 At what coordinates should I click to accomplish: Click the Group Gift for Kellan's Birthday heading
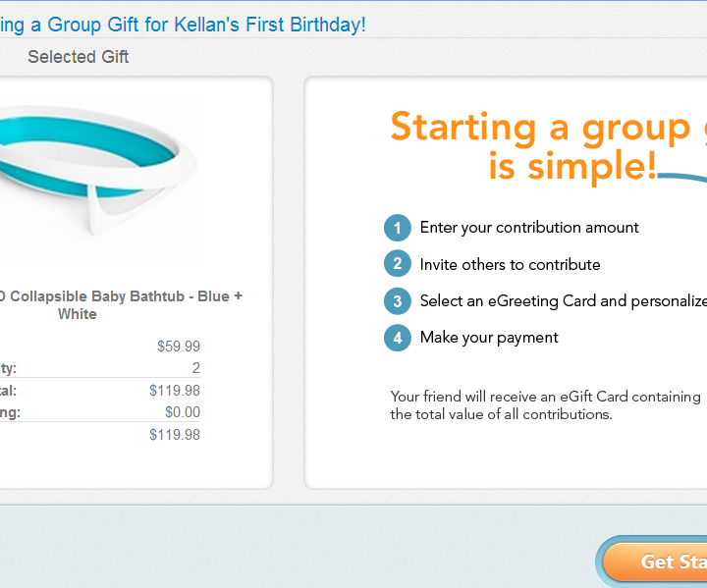pyautogui.click(x=183, y=25)
